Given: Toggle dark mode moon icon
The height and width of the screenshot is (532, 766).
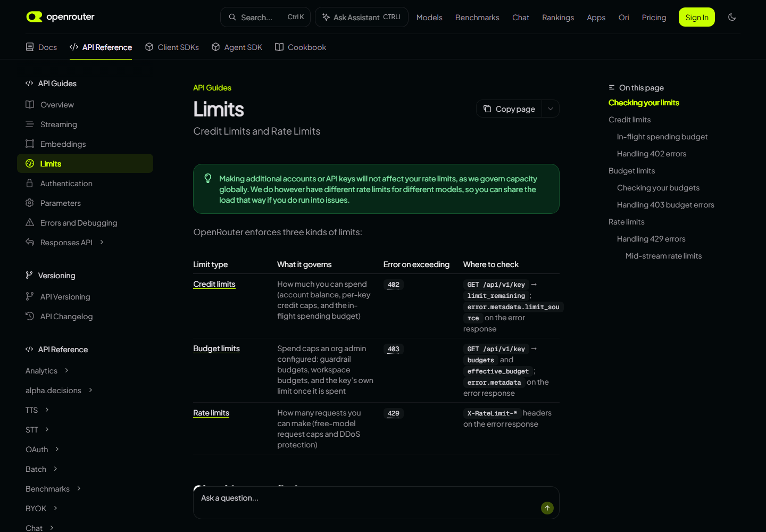Looking at the screenshot, I should coord(732,17).
